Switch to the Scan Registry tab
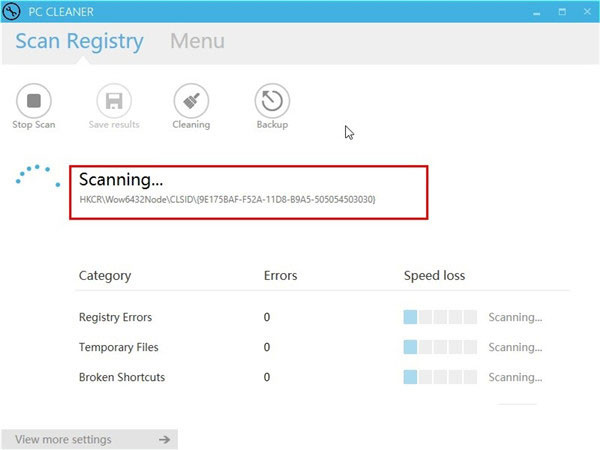The image size is (600, 450). click(x=79, y=42)
